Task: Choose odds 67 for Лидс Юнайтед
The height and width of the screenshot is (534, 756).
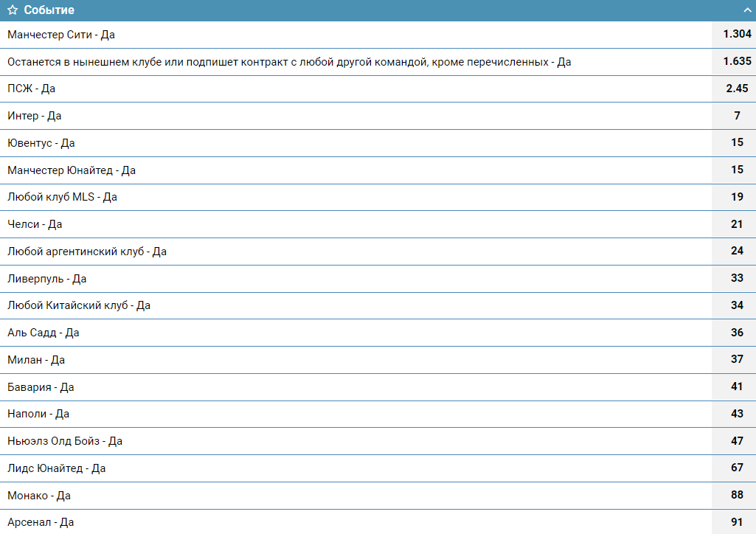Action: 734,468
